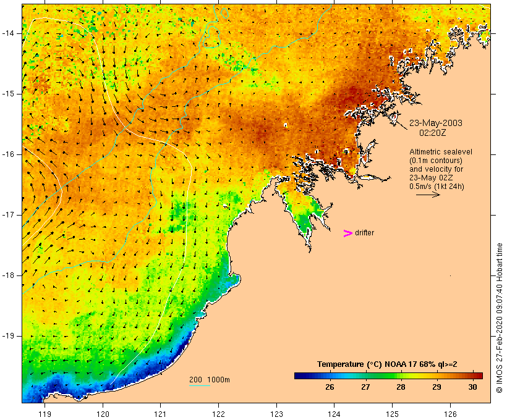Viewport: 507px width, 420px height.
Task: Click the velocity scale reference arrow
Action: click(x=428, y=195)
